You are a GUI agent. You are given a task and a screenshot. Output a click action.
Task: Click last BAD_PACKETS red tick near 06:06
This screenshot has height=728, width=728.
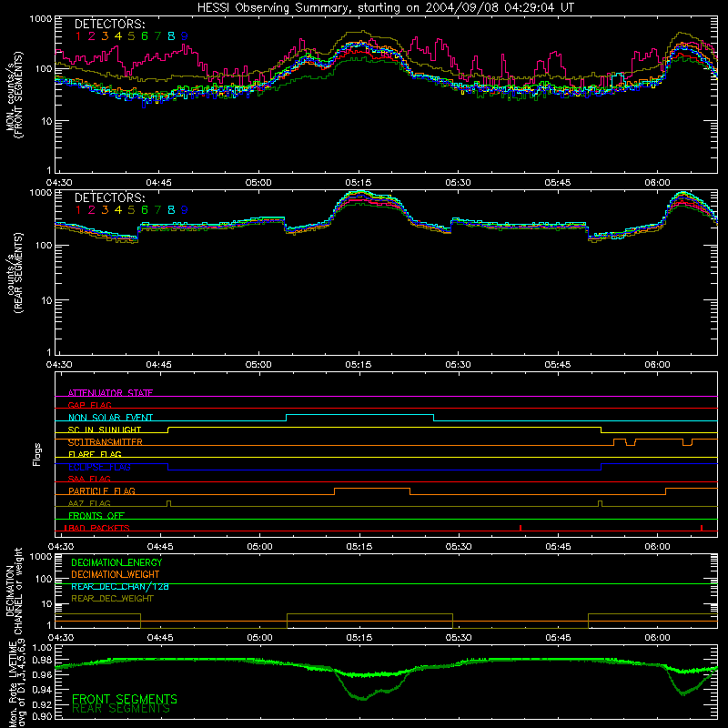[702, 528]
